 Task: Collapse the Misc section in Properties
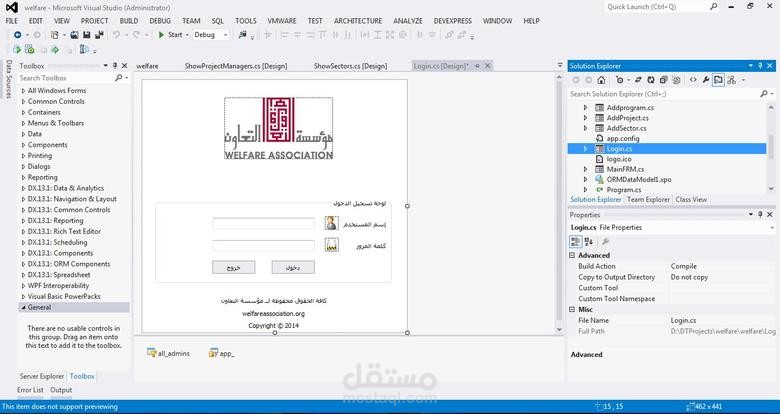(572, 310)
